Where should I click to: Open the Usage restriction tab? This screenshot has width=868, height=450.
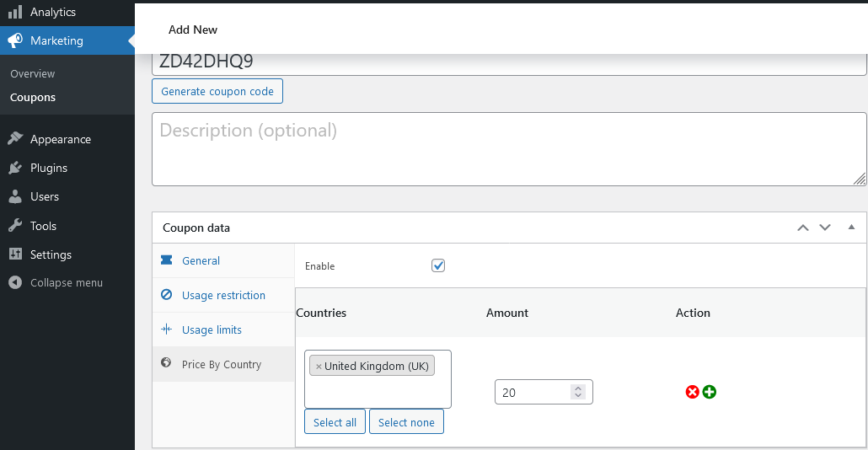[223, 295]
